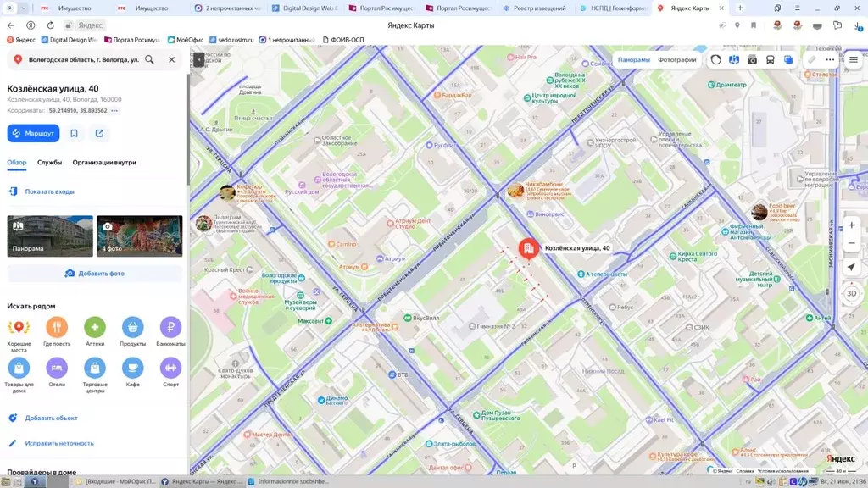Click Исправить неточность link
Viewport: 868px width, 488px height.
pos(59,443)
